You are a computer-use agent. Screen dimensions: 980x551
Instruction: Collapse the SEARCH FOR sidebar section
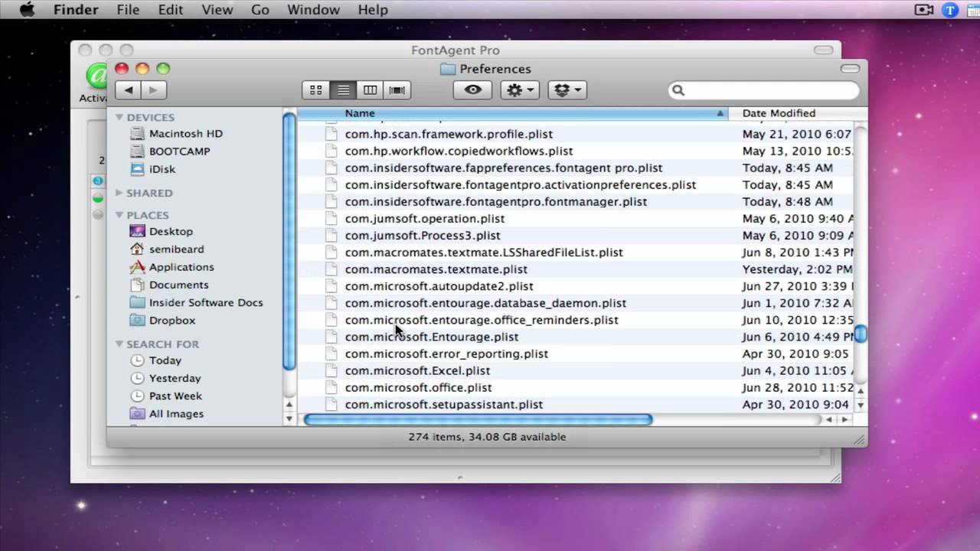pyautogui.click(x=119, y=344)
